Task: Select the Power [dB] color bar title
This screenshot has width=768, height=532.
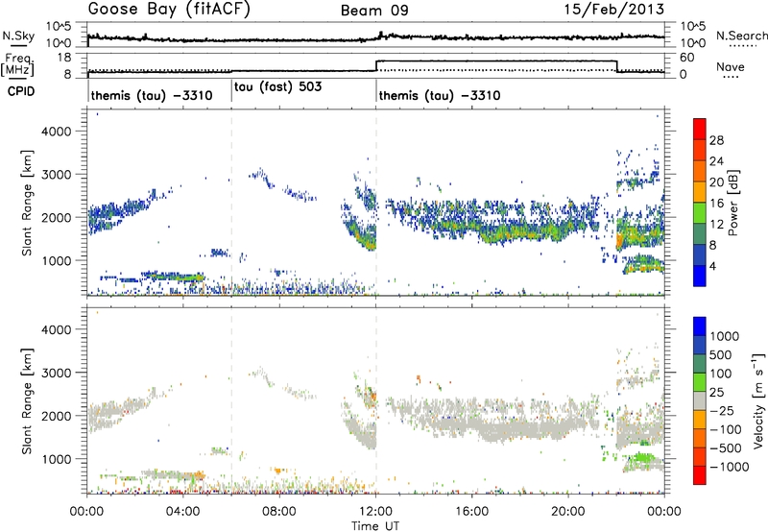Action: [x=732, y=203]
